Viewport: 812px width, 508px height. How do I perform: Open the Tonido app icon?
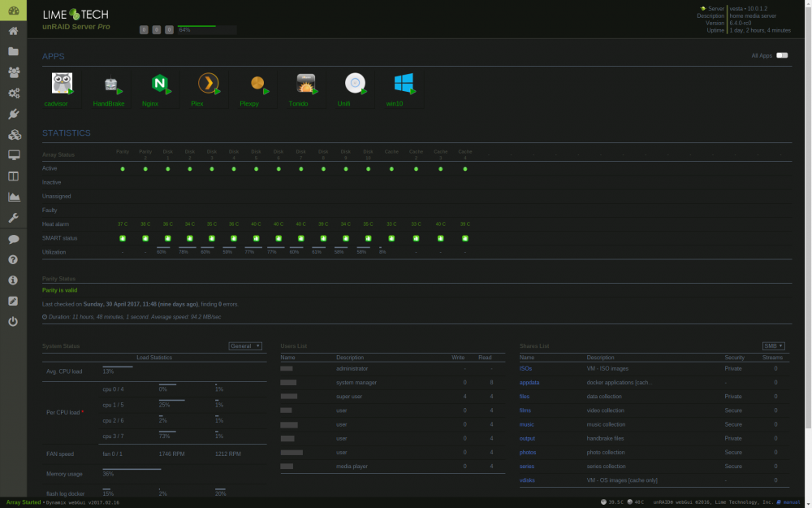click(306, 84)
